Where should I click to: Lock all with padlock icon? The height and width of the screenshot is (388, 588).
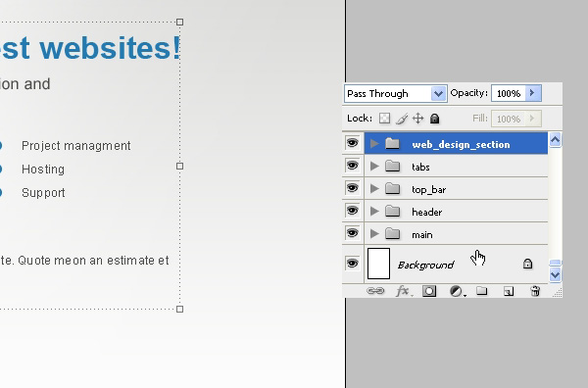[434, 119]
